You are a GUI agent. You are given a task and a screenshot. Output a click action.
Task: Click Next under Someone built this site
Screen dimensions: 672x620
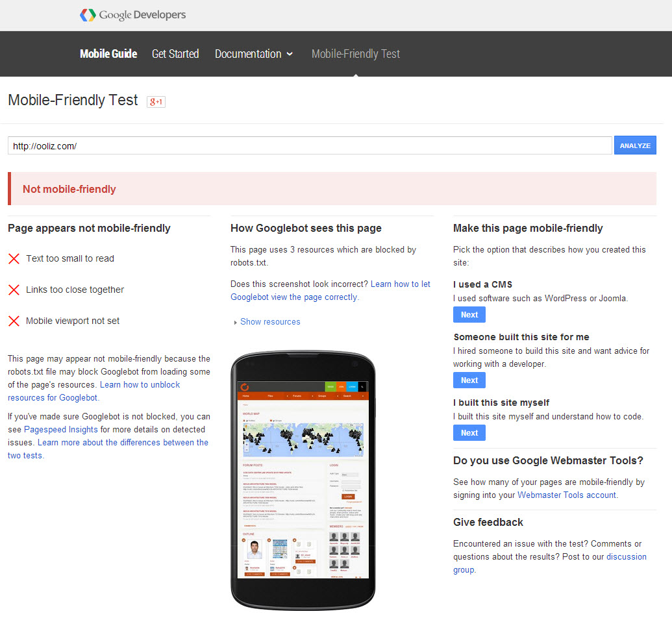469,380
